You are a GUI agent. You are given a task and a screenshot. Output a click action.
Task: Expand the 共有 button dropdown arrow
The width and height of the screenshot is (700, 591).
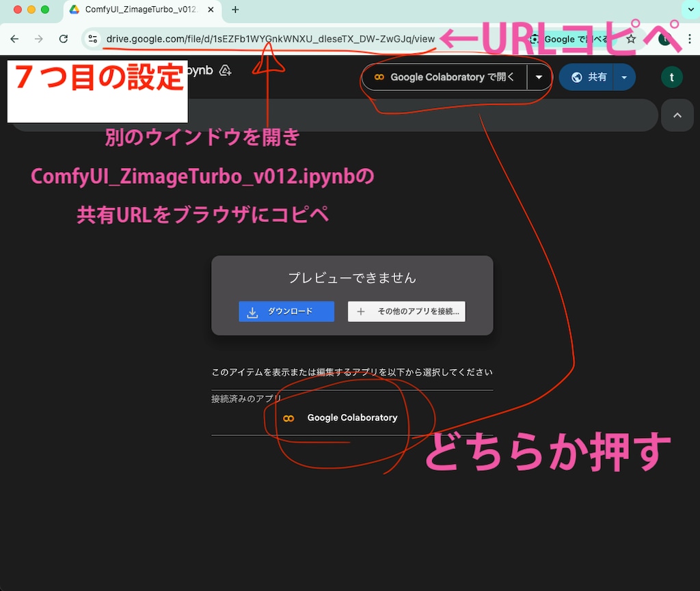(x=624, y=77)
